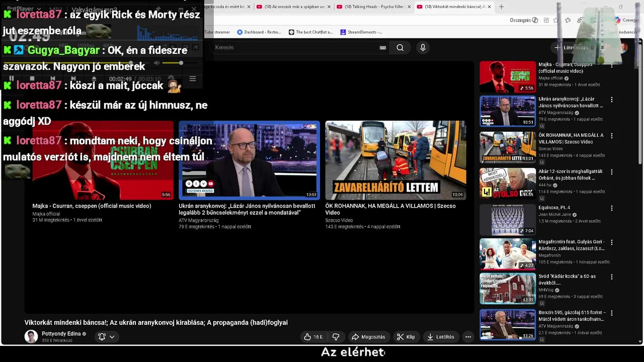
Task: Add page to favorites with star icon
Action: (x=556, y=20)
